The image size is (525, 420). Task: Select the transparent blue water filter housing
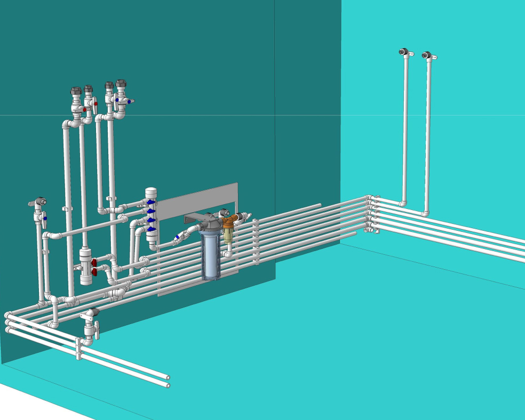point(211,254)
